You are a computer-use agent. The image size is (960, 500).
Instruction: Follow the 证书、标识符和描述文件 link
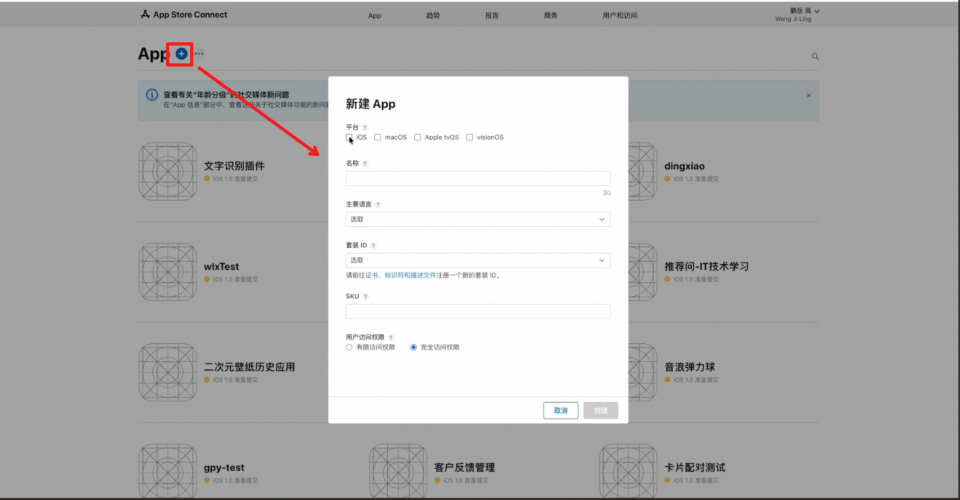[401, 275]
